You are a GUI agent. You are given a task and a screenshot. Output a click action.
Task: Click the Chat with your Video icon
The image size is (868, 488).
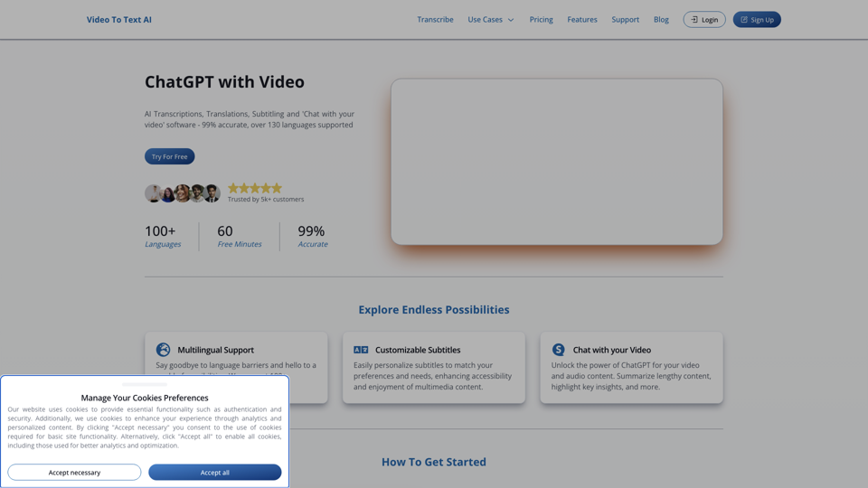tap(558, 350)
